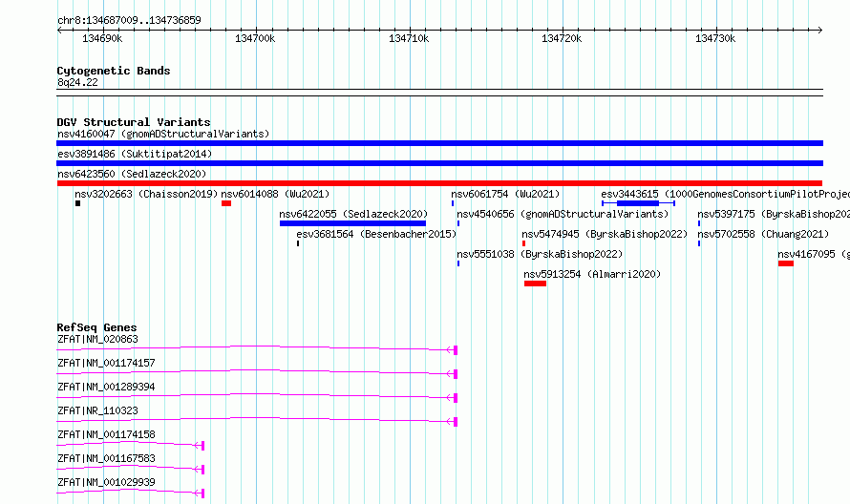The image size is (850, 504).
Task: Select the red nsv6014088 Wu2021 variant block
Action: click(x=226, y=203)
